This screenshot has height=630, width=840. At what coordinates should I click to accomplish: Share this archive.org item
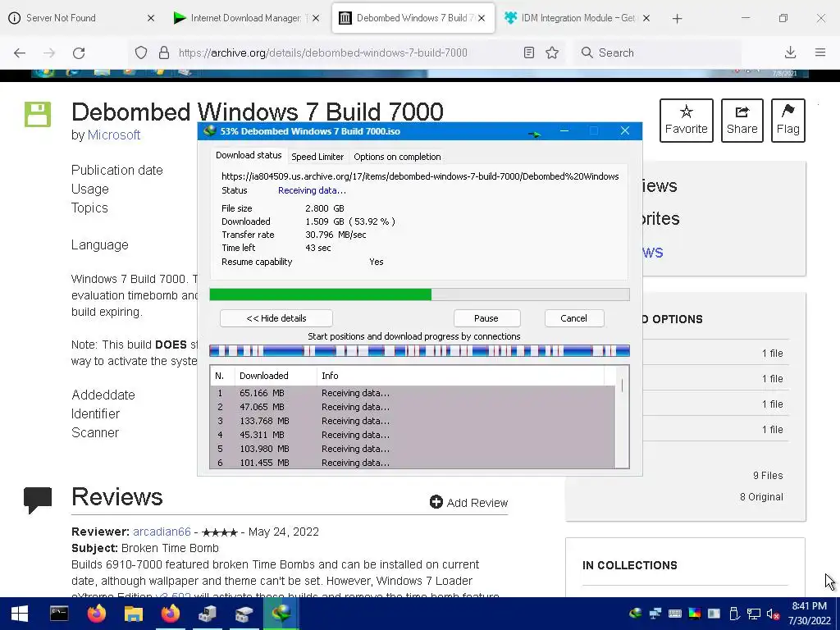(742, 120)
